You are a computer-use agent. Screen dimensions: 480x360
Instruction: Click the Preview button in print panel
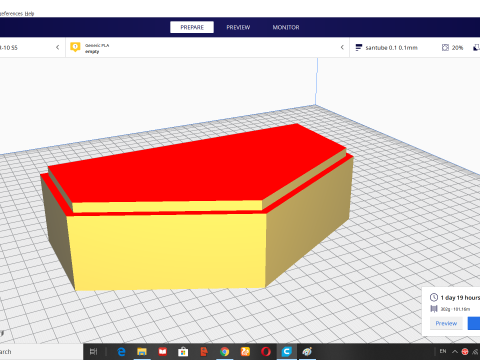click(x=446, y=323)
